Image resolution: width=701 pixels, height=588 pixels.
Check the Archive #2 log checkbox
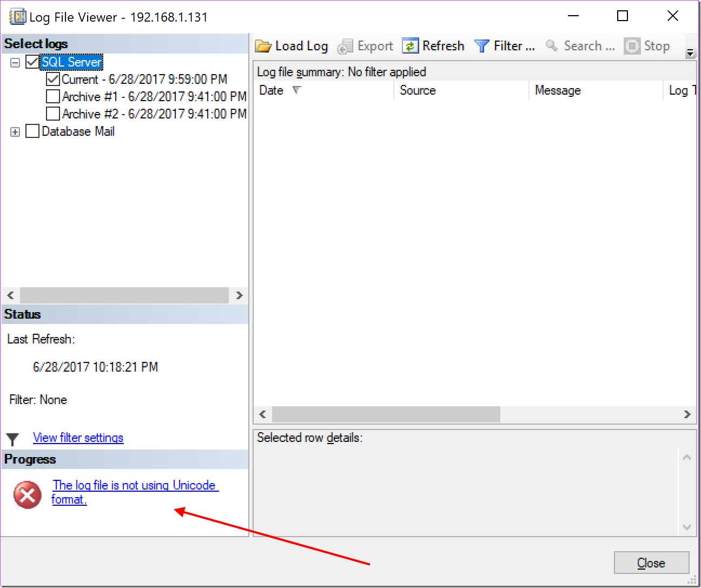53,114
